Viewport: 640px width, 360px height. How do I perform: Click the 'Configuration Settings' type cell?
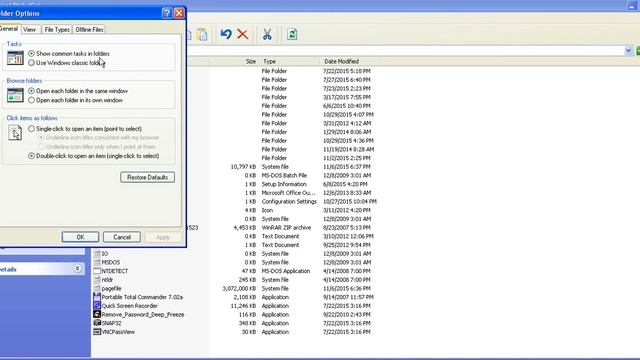(289, 201)
